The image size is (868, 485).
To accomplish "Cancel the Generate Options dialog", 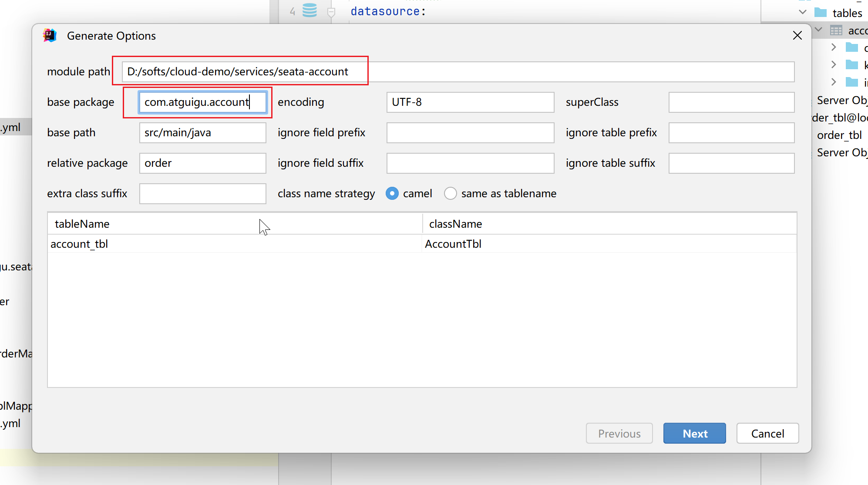I will [768, 433].
